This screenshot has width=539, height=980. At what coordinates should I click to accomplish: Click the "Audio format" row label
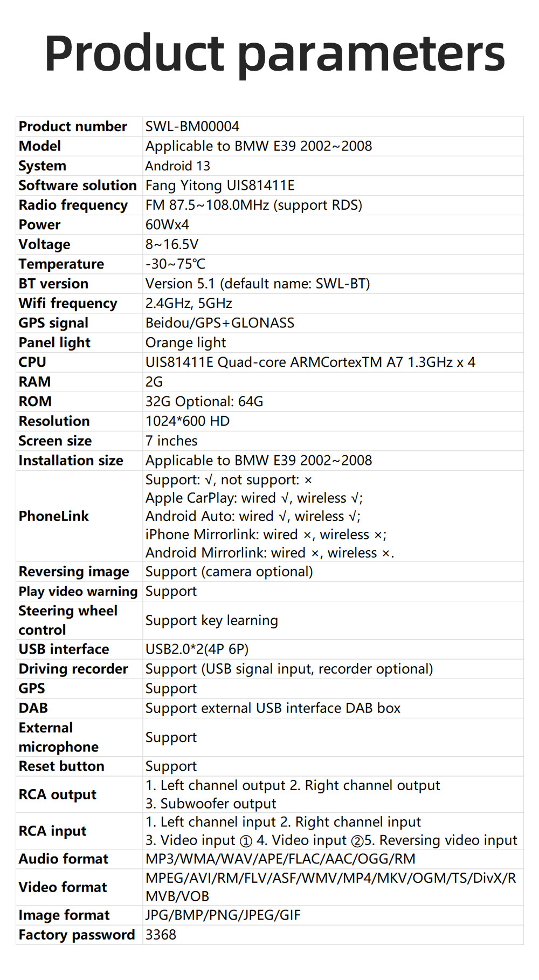(64, 859)
